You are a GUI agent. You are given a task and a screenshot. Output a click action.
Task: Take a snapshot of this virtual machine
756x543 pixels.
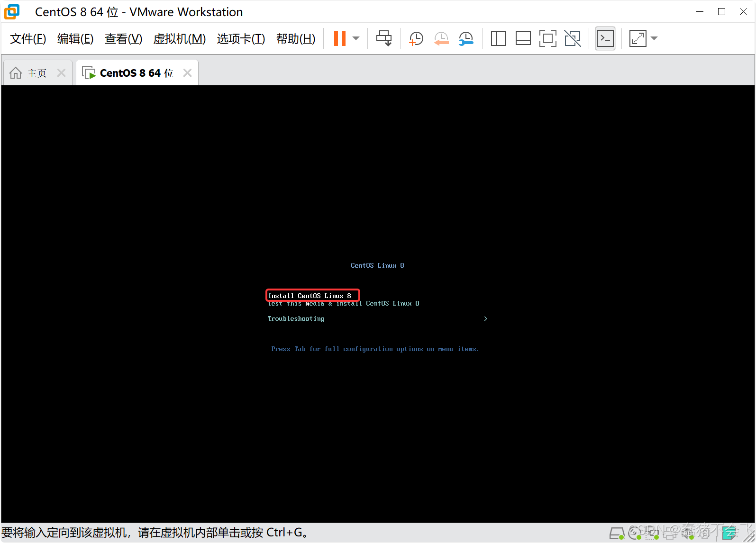(x=416, y=38)
